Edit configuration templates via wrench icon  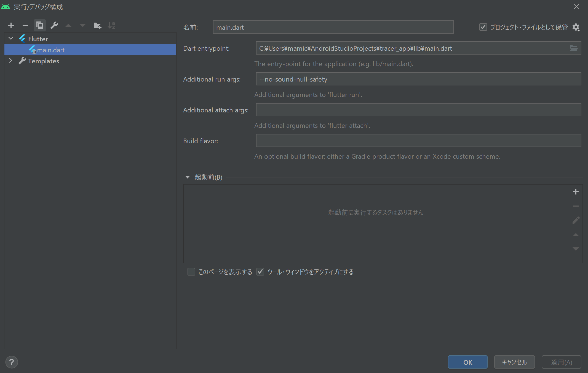coord(54,25)
